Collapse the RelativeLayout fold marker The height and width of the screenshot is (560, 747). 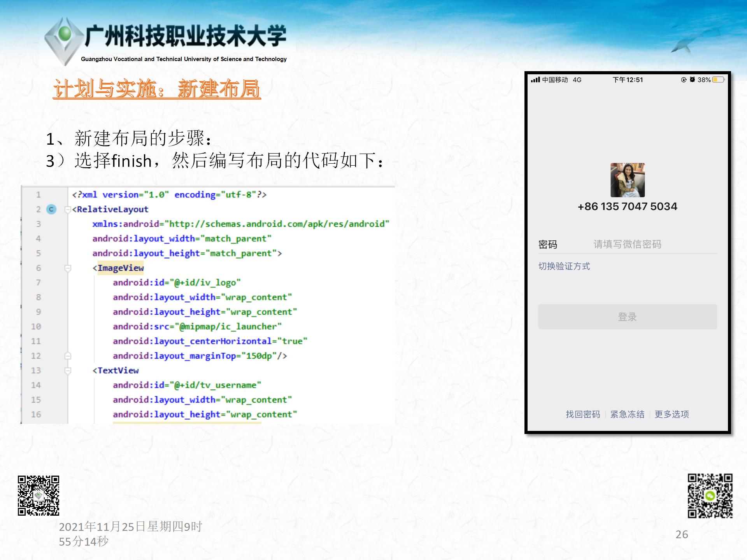[68, 210]
